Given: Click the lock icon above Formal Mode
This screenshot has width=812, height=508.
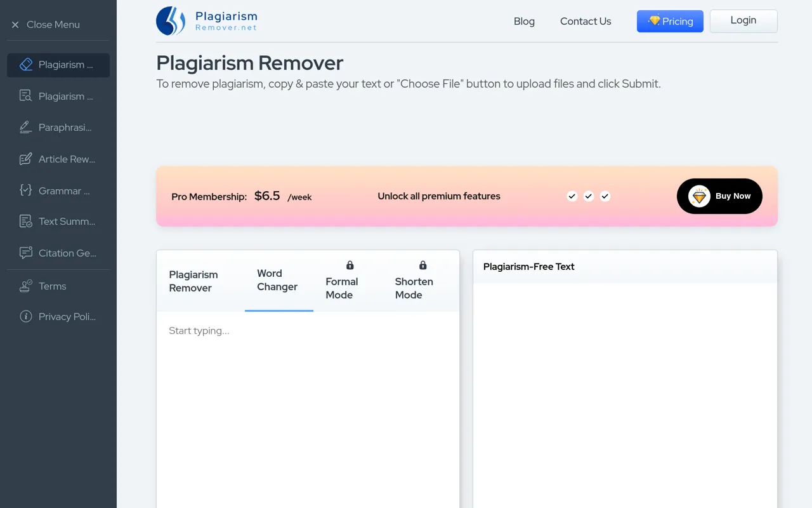Looking at the screenshot, I should click(350, 265).
